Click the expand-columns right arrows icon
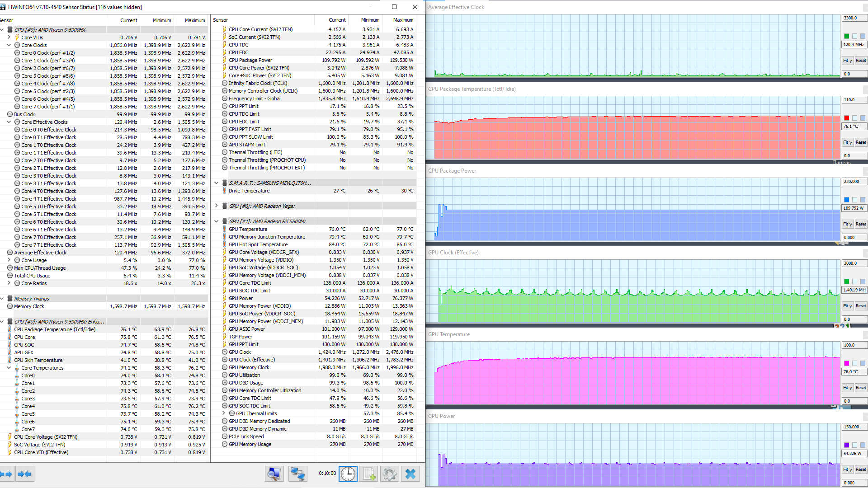 6,474
